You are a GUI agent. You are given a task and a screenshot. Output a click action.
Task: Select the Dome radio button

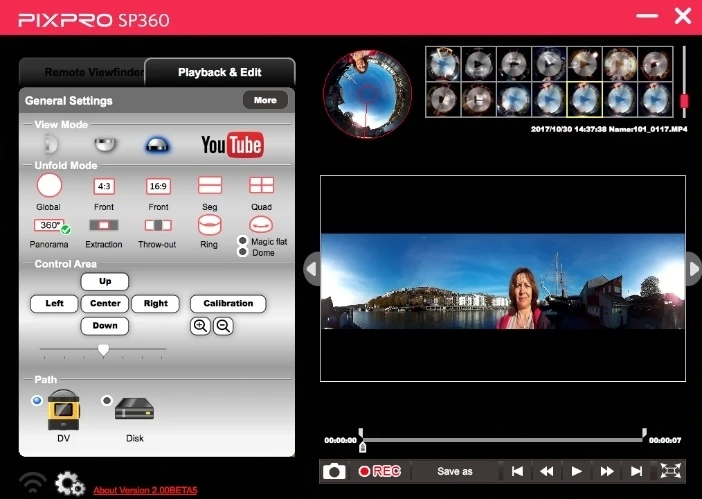pyautogui.click(x=243, y=252)
